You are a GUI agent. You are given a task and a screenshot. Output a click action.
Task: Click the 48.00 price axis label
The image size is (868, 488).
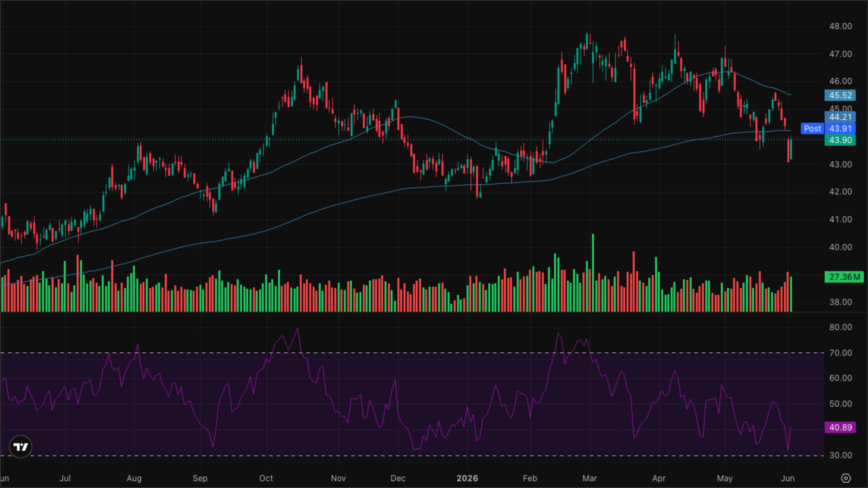tap(840, 26)
